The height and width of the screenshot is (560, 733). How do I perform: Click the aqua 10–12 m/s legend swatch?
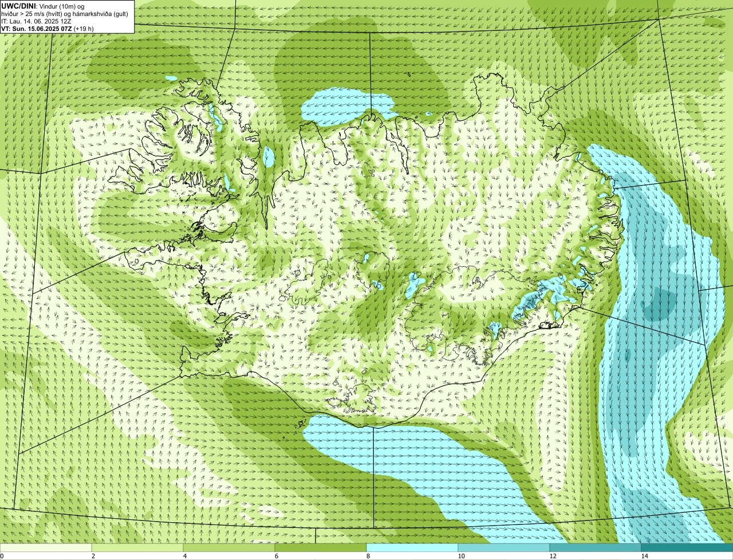(504, 547)
